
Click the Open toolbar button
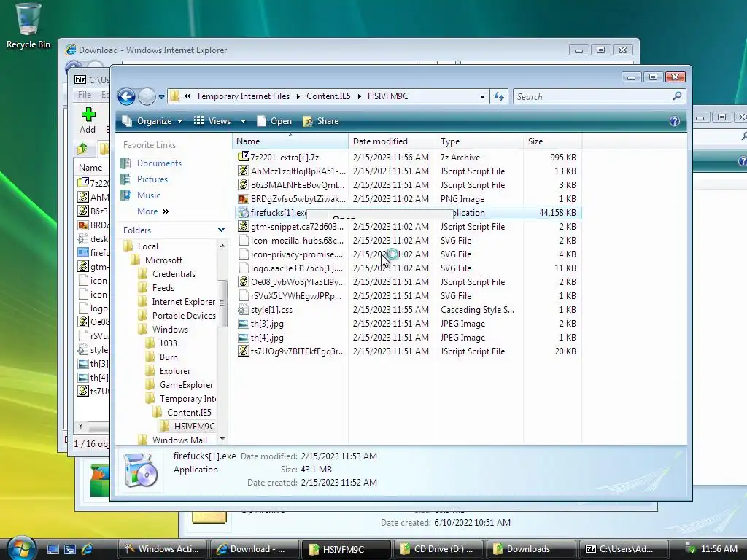[x=274, y=121]
